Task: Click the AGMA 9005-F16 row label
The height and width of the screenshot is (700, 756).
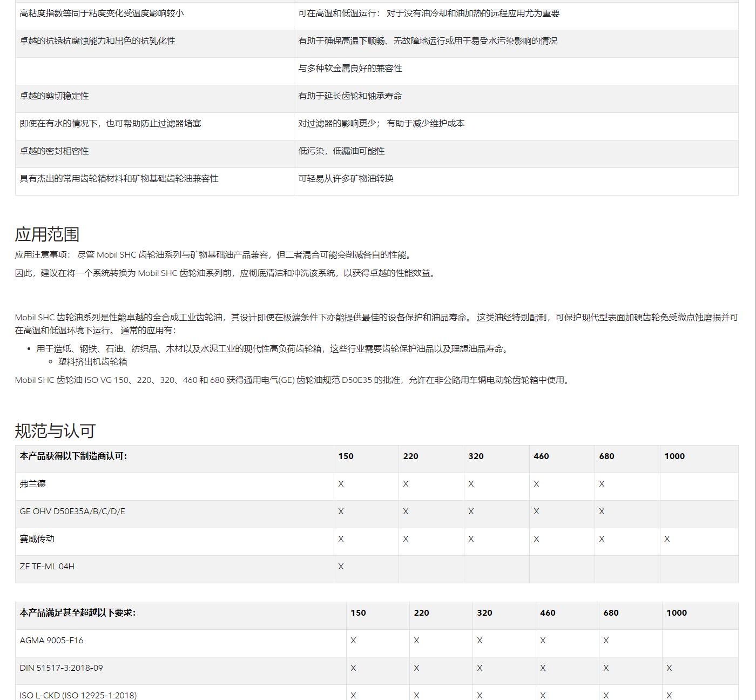Action: [x=51, y=641]
